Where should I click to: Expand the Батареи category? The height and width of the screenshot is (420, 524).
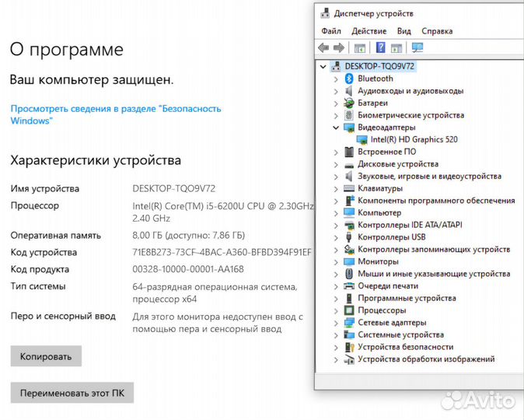(336, 103)
